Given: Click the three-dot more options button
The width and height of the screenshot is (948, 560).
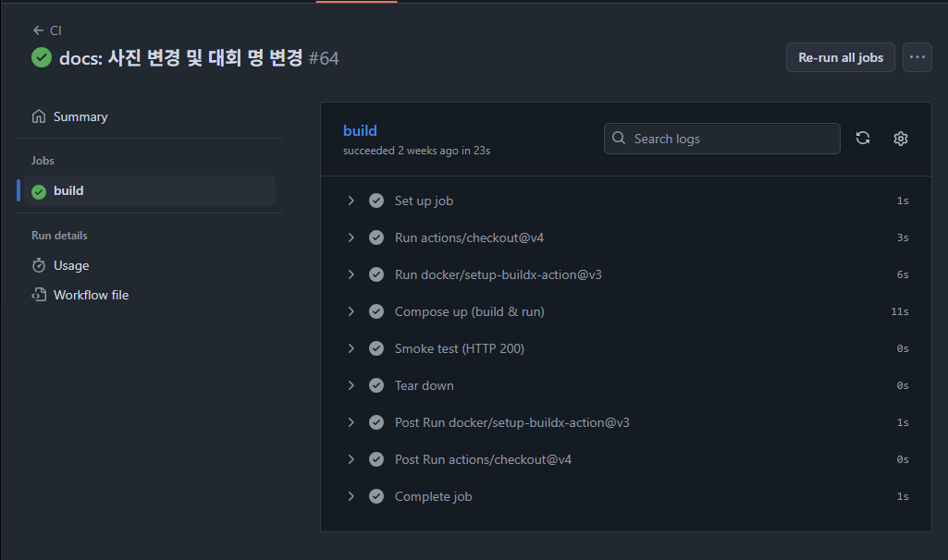Looking at the screenshot, I should 917,57.
